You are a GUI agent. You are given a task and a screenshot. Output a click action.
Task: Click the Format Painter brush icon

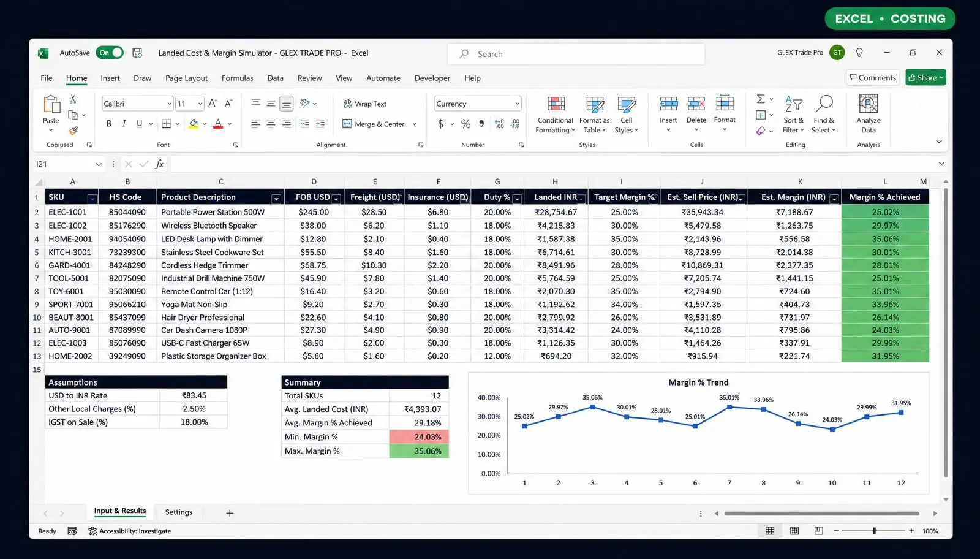click(x=73, y=131)
